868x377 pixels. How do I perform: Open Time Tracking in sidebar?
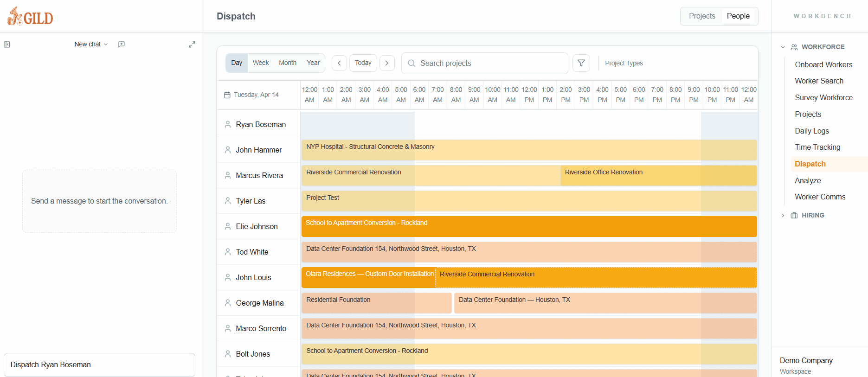[817, 147]
